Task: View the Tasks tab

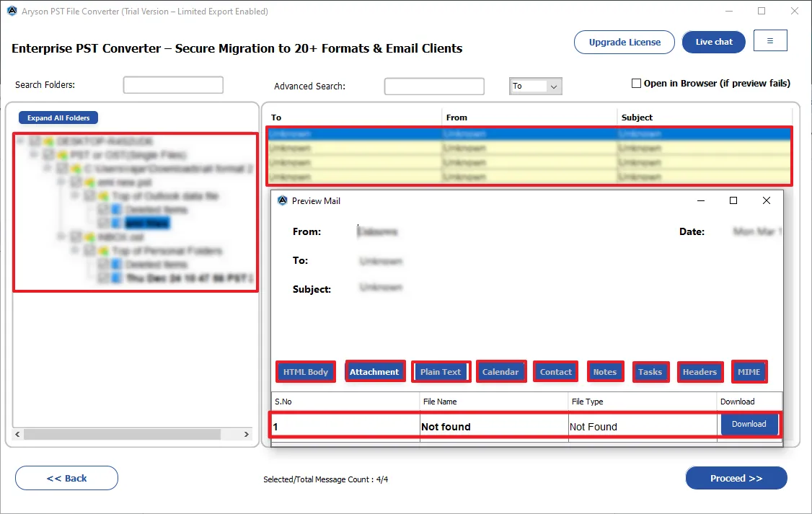Action: [x=650, y=372]
